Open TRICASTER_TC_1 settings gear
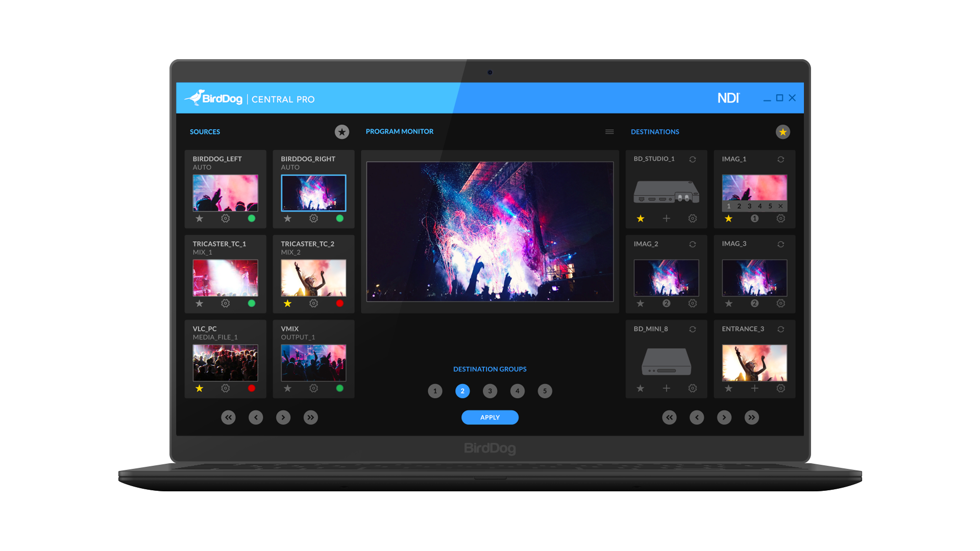The height and width of the screenshot is (551, 980). click(x=226, y=304)
